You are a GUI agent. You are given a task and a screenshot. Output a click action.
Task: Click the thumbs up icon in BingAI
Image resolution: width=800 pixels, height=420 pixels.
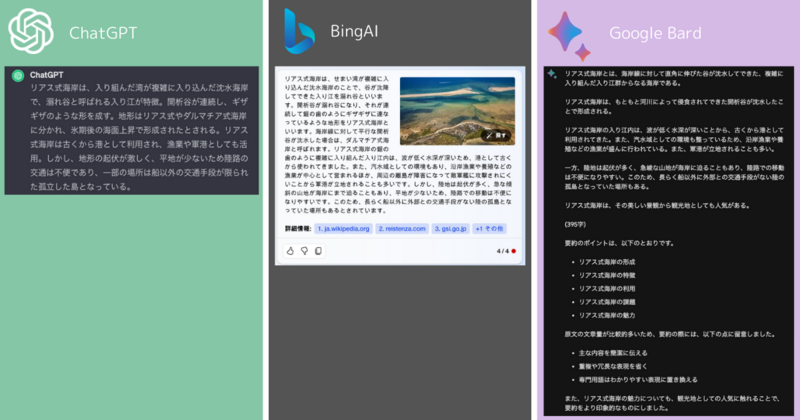(x=290, y=251)
